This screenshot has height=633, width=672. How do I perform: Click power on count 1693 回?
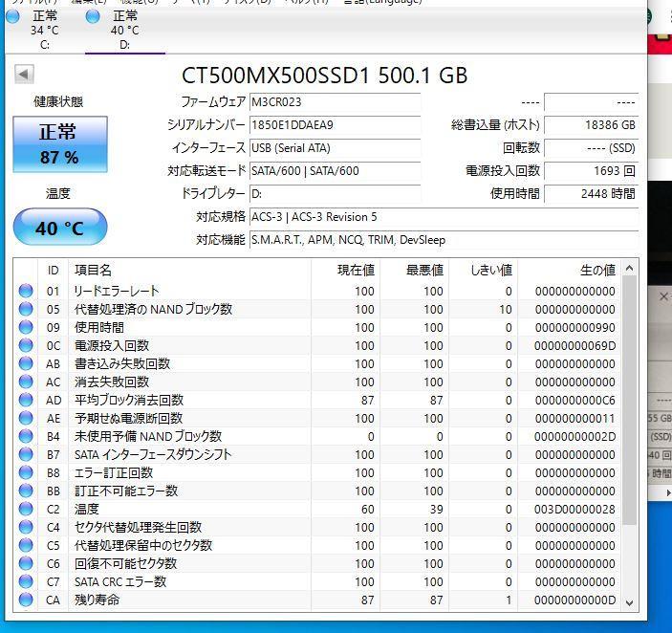[591, 171]
